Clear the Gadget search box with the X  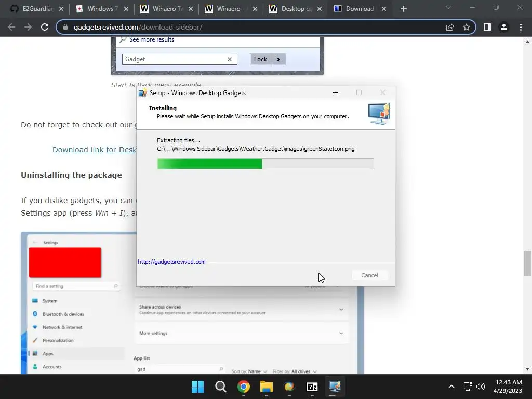tap(229, 59)
